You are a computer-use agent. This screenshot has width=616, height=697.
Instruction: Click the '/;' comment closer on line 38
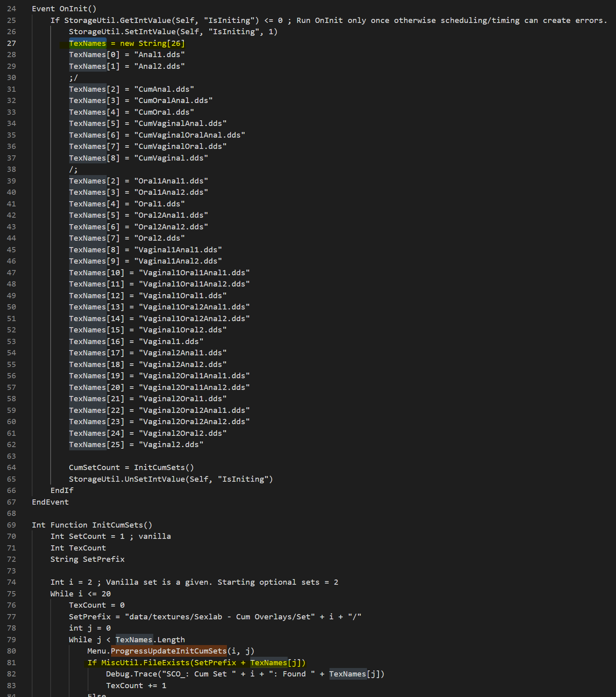(x=73, y=169)
